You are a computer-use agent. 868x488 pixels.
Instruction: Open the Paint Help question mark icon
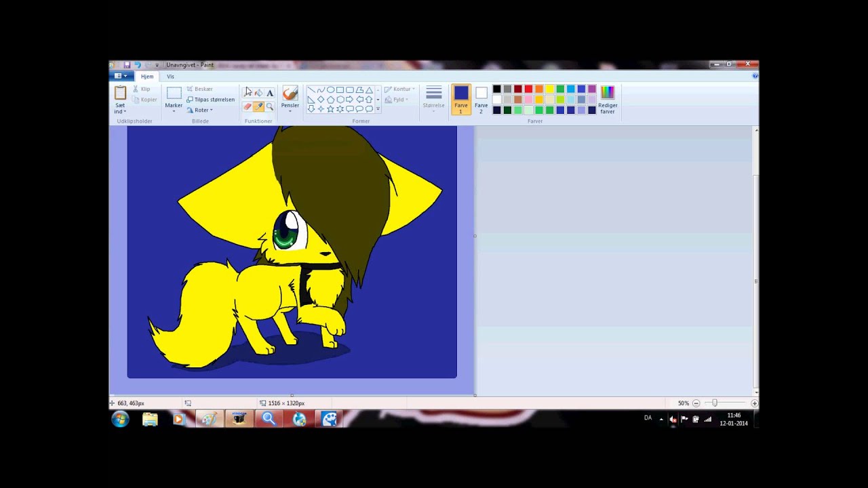point(755,77)
